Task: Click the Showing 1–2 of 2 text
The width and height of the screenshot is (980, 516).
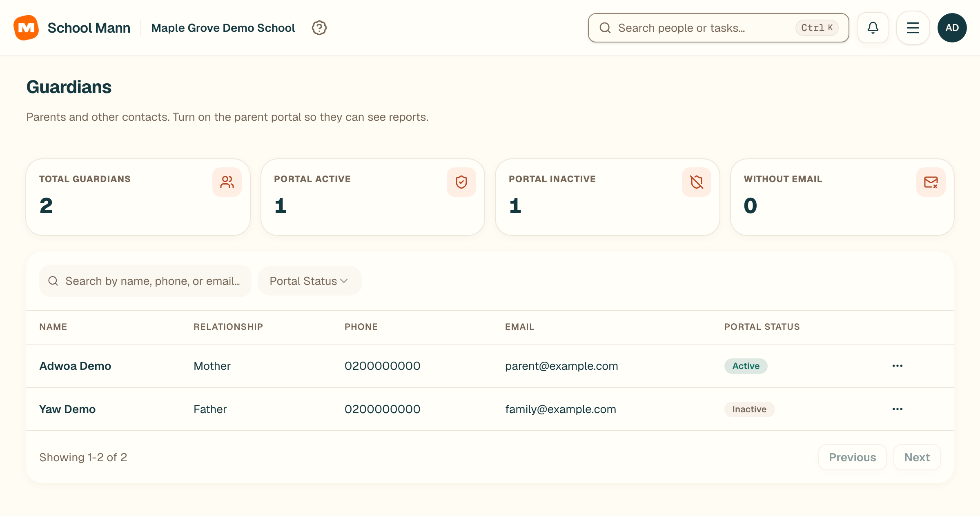Action: pyautogui.click(x=83, y=457)
